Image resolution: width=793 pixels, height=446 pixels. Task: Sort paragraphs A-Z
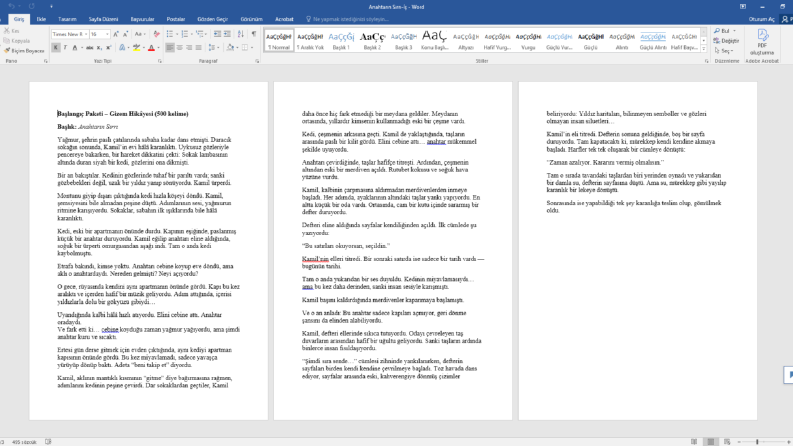[240, 34]
